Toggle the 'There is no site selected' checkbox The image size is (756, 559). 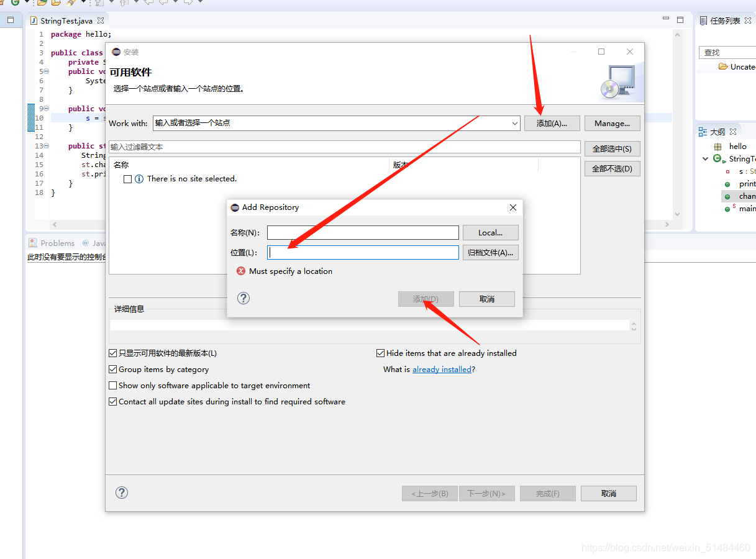tap(127, 179)
